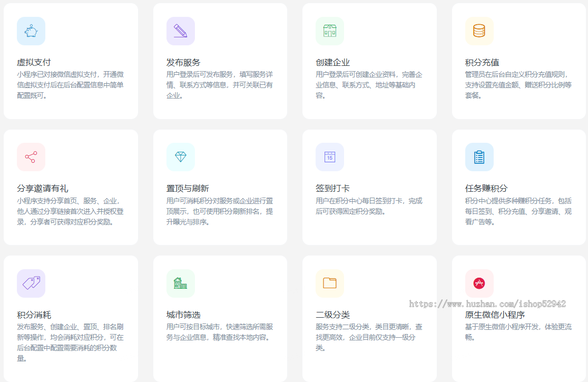Image resolution: width=588 pixels, height=382 pixels.
Task: Select the 签到打卡 heading
Action: point(332,188)
